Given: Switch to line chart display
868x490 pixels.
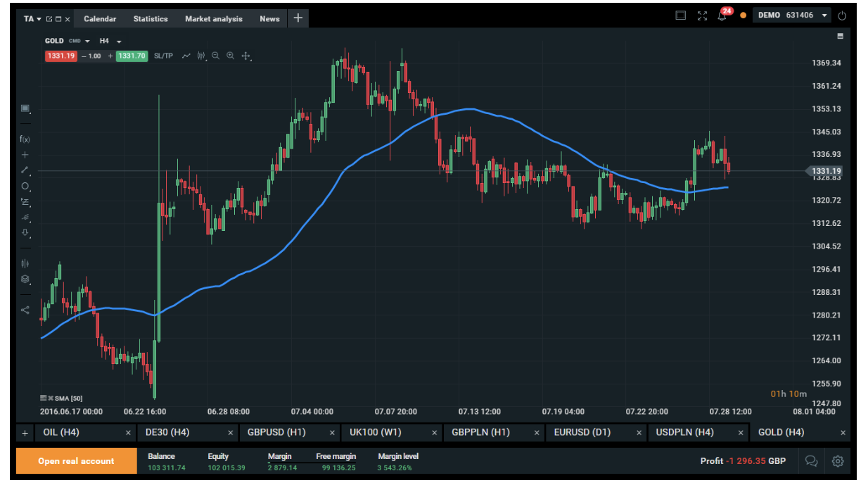Looking at the screenshot, I should (x=186, y=56).
